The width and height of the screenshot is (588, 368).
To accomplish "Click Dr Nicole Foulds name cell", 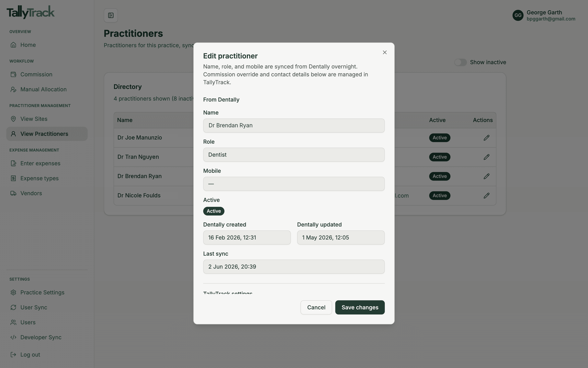I will coord(139,195).
